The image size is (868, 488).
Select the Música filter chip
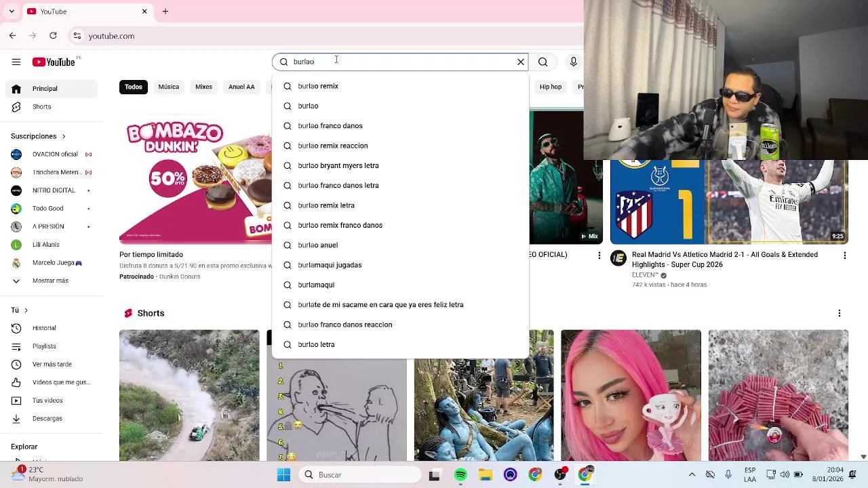(169, 87)
